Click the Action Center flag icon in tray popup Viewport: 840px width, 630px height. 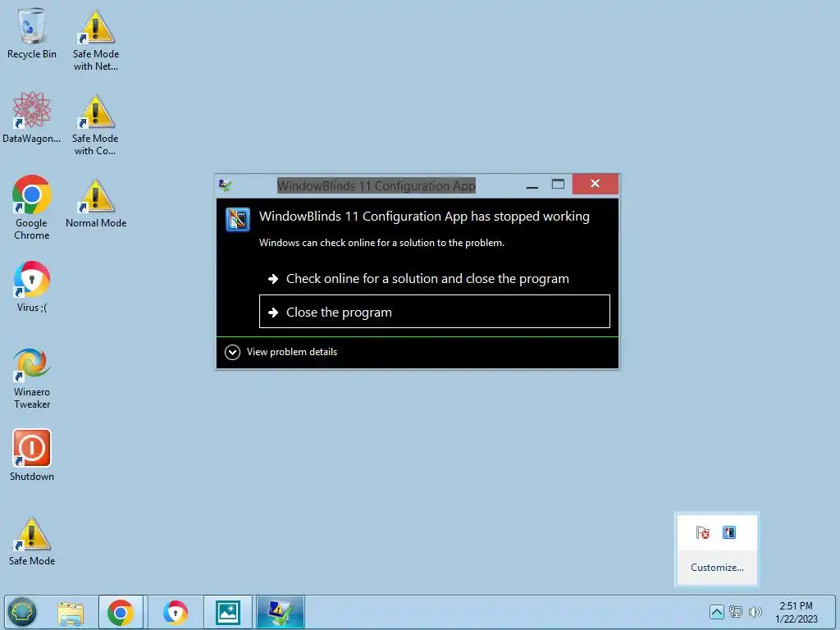(703, 532)
